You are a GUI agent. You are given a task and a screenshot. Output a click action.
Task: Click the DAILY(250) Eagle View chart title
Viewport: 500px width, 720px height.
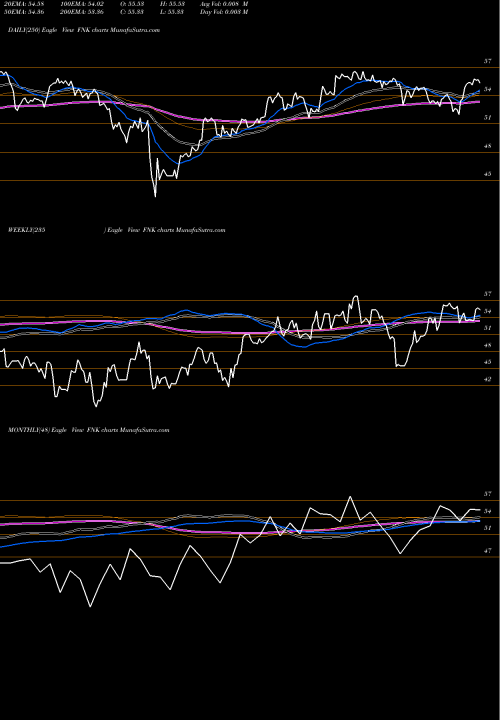pyautogui.click(x=84, y=30)
